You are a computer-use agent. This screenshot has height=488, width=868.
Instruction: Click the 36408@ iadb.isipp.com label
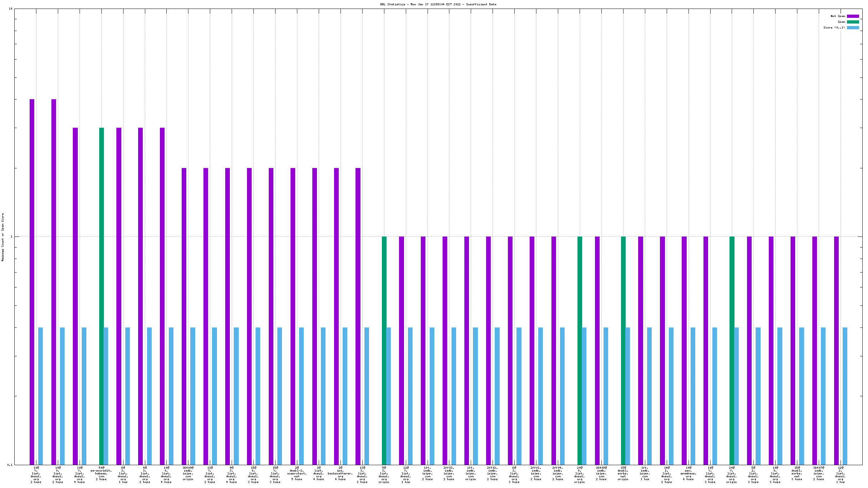[x=601, y=473]
